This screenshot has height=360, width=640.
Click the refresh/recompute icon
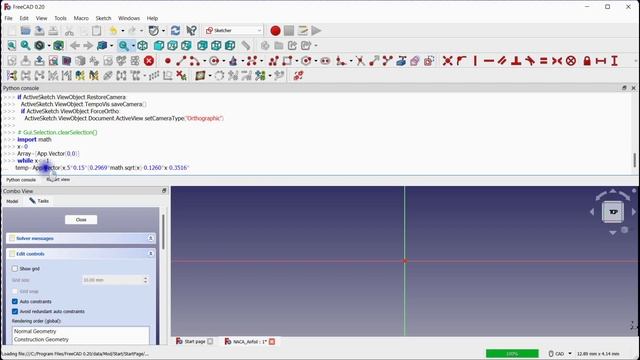click(x=176, y=31)
